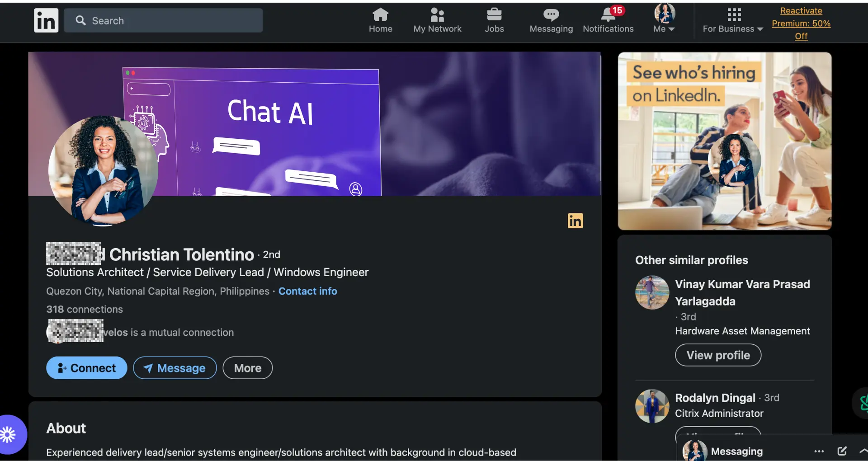Image resolution: width=868 pixels, height=461 pixels.
Task: Click the My Network people icon
Action: (x=437, y=15)
